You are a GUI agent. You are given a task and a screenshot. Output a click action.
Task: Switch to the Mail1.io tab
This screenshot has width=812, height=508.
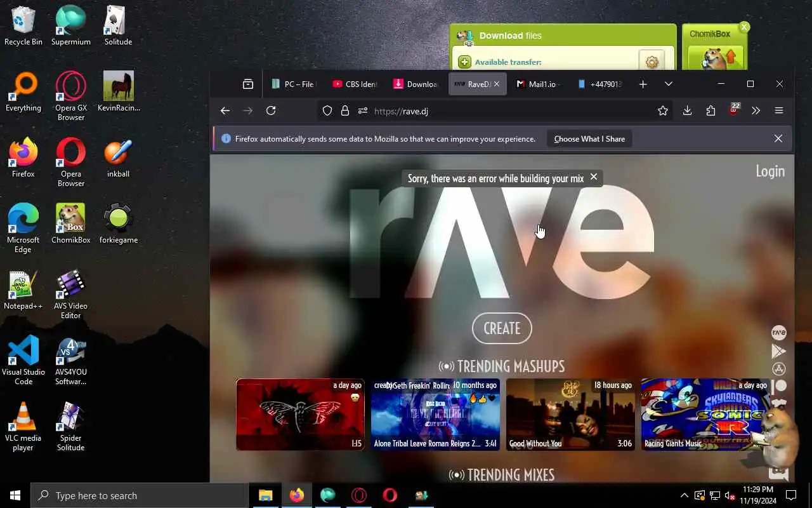click(x=539, y=84)
